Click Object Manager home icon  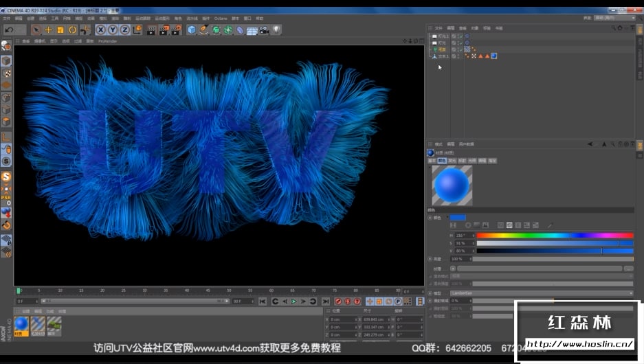coord(620,28)
